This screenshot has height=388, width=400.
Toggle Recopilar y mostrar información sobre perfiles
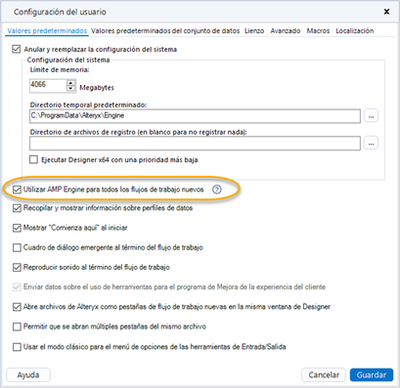(x=17, y=208)
